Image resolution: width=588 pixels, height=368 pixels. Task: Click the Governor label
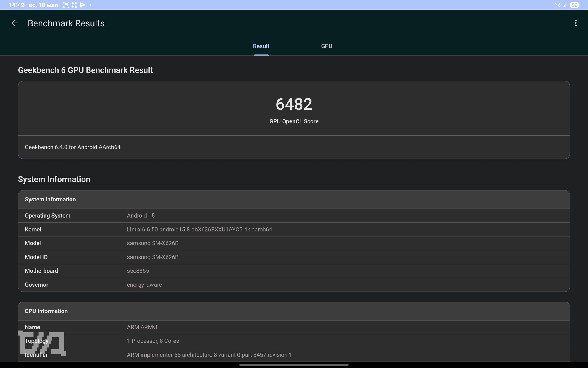(37, 285)
